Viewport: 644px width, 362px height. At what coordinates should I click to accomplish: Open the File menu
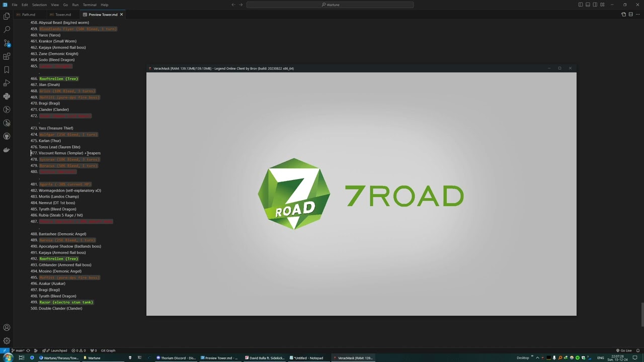pos(15,5)
